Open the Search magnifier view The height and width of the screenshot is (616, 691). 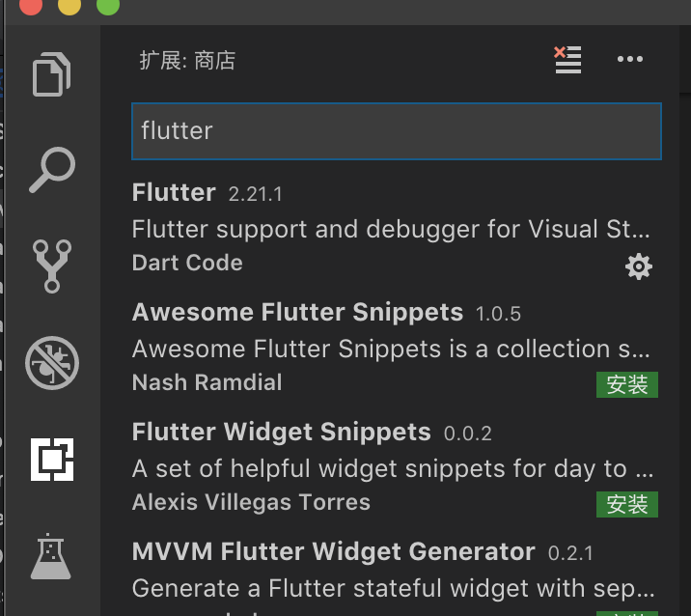[x=52, y=170]
